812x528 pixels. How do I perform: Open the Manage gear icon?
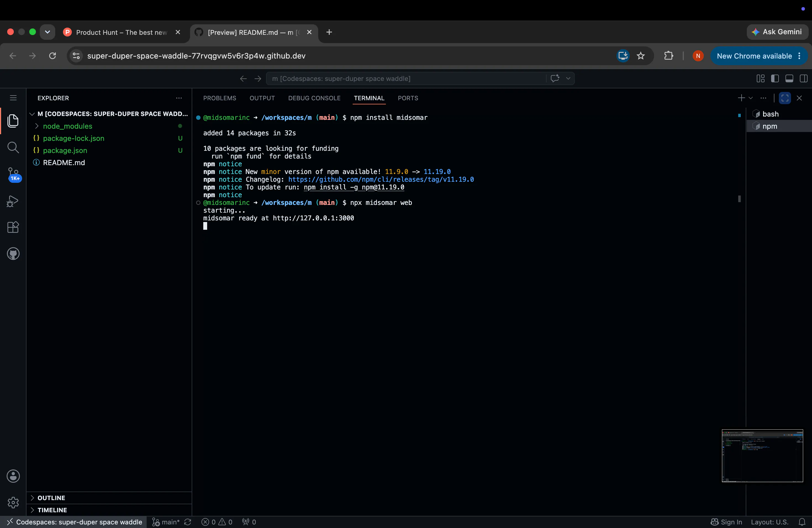[x=13, y=502]
